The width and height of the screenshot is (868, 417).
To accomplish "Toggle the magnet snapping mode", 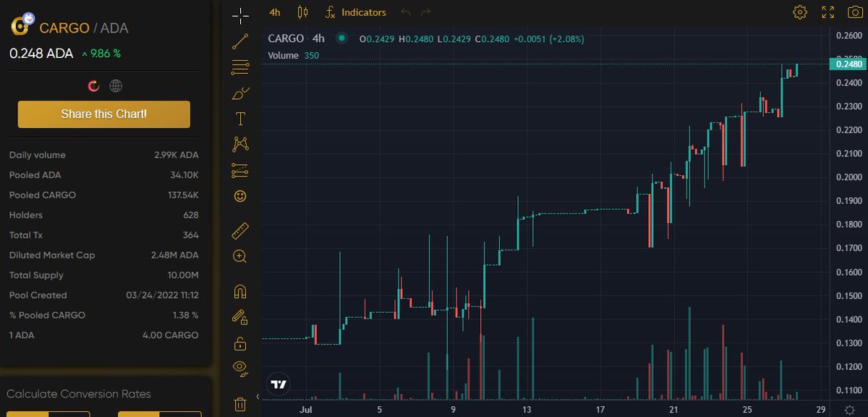I will click(x=240, y=291).
